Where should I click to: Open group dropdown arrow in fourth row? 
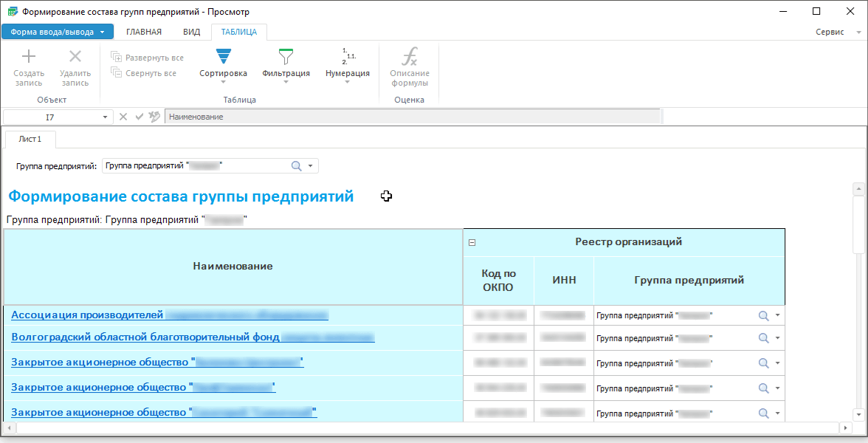pyautogui.click(x=778, y=388)
